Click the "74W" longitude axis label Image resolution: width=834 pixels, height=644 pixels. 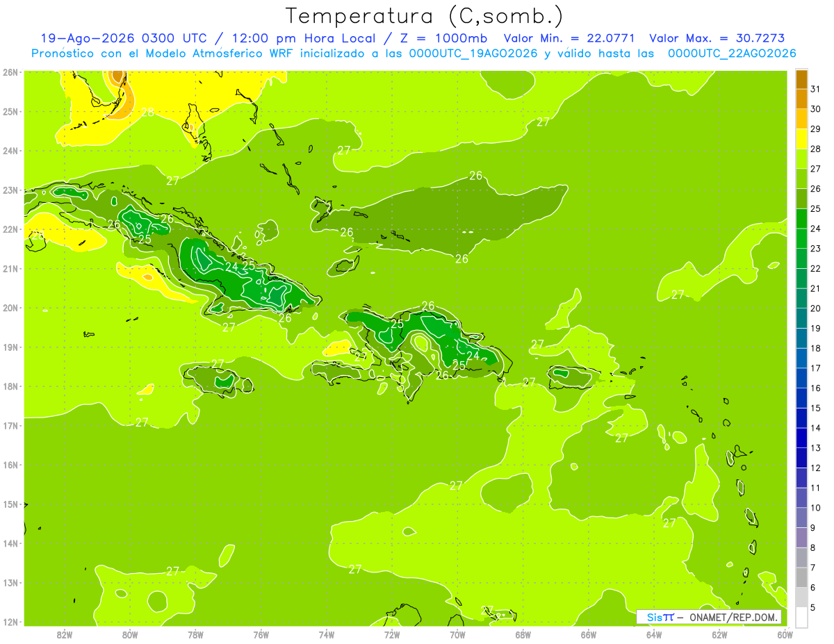pyautogui.click(x=327, y=634)
